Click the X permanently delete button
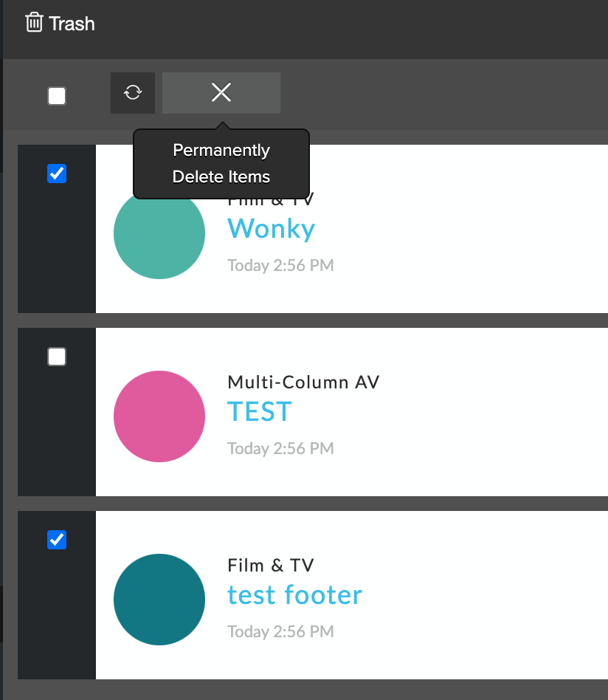The width and height of the screenshot is (608, 700). pos(221,93)
